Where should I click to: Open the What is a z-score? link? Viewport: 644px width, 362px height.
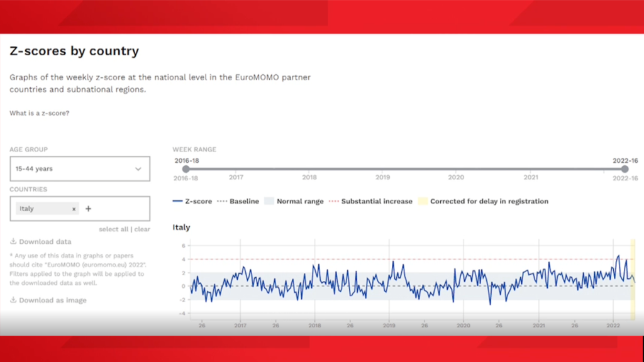[x=39, y=113]
